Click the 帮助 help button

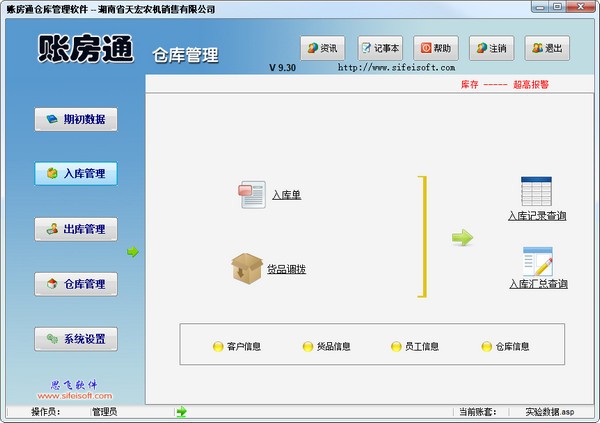point(435,48)
